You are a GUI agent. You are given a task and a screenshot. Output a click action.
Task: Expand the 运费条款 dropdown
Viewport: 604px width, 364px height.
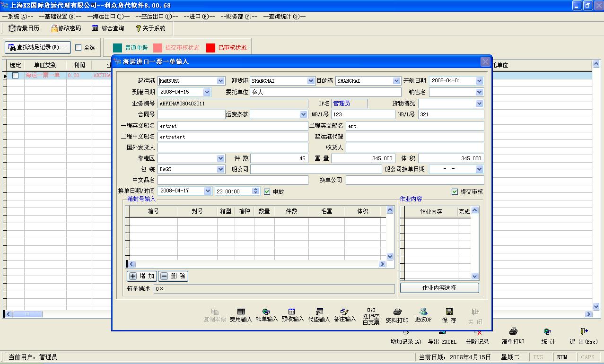point(304,114)
